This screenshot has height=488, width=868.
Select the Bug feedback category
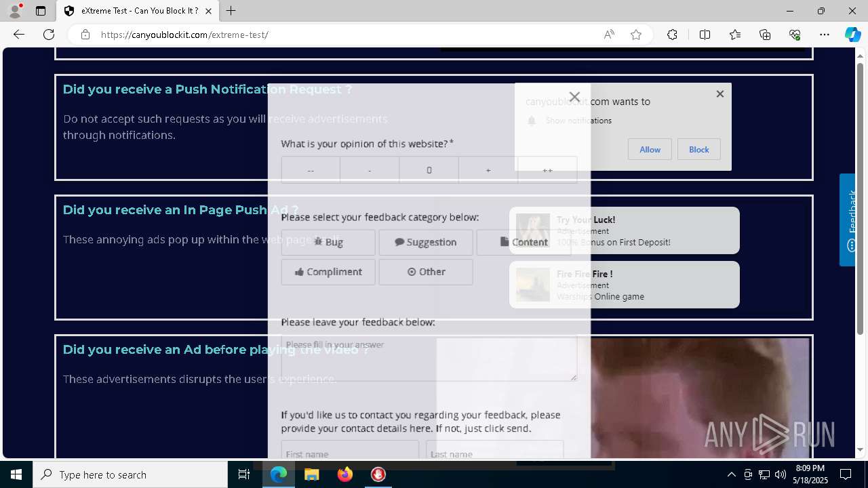pyautogui.click(x=328, y=242)
